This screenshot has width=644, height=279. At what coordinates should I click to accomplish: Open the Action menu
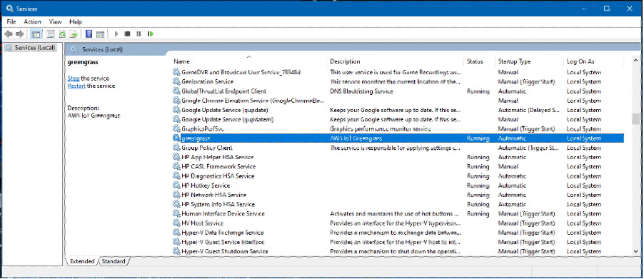pos(32,21)
